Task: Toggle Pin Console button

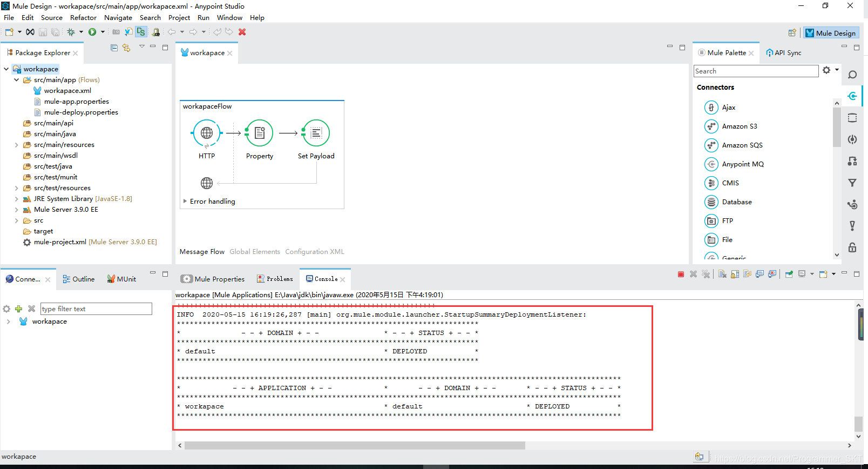Action: point(789,274)
